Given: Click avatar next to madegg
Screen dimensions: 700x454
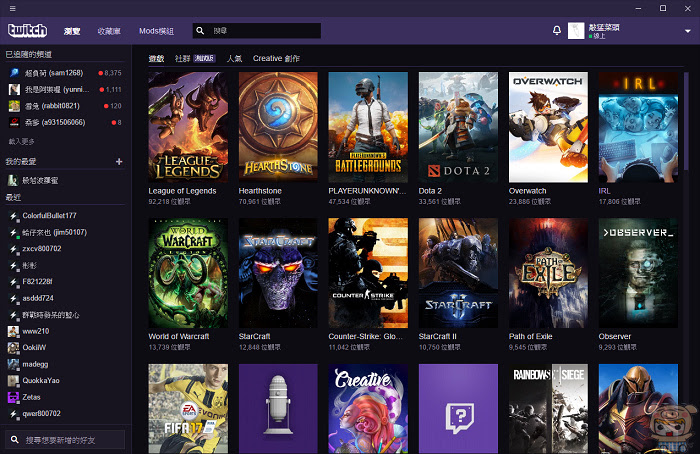Looking at the screenshot, I should [13, 364].
